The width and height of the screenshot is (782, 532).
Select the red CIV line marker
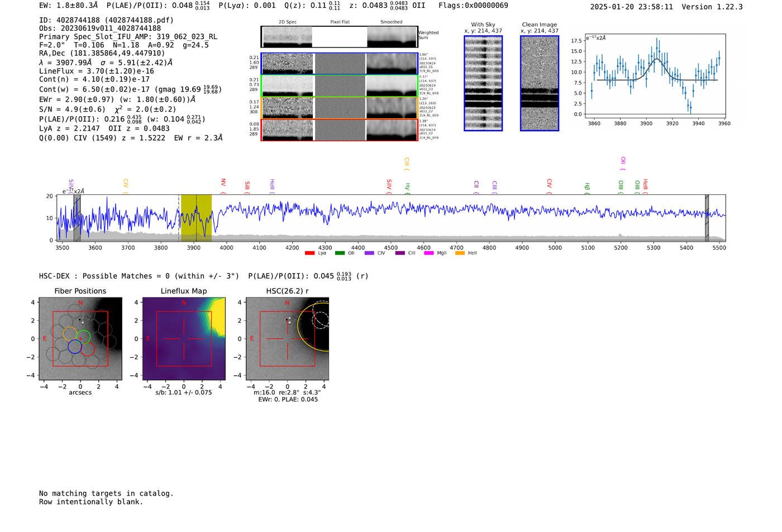point(549,186)
